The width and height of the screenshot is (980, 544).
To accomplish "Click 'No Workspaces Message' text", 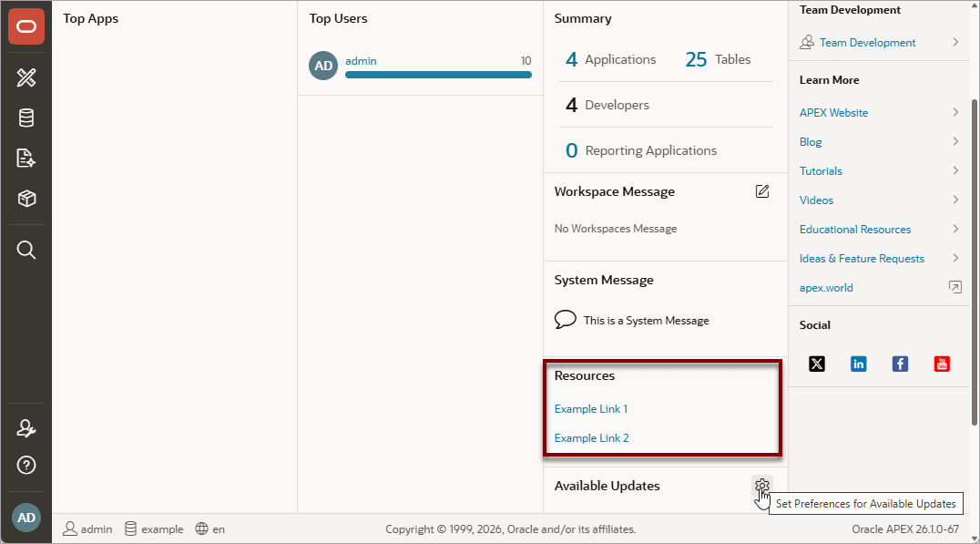I will [616, 228].
